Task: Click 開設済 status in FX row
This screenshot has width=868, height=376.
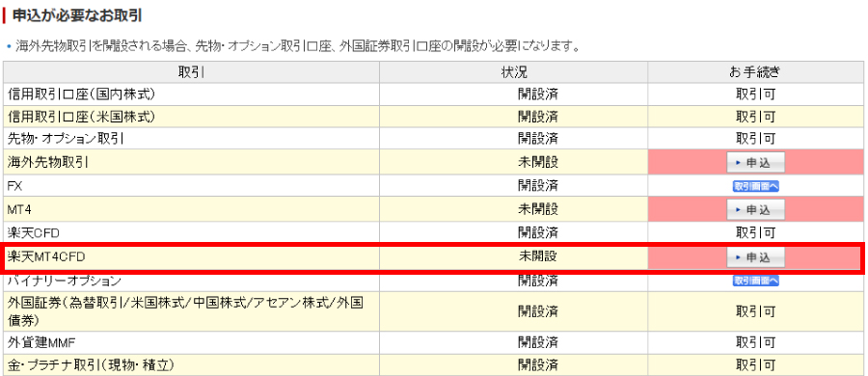Action: coord(538,186)
